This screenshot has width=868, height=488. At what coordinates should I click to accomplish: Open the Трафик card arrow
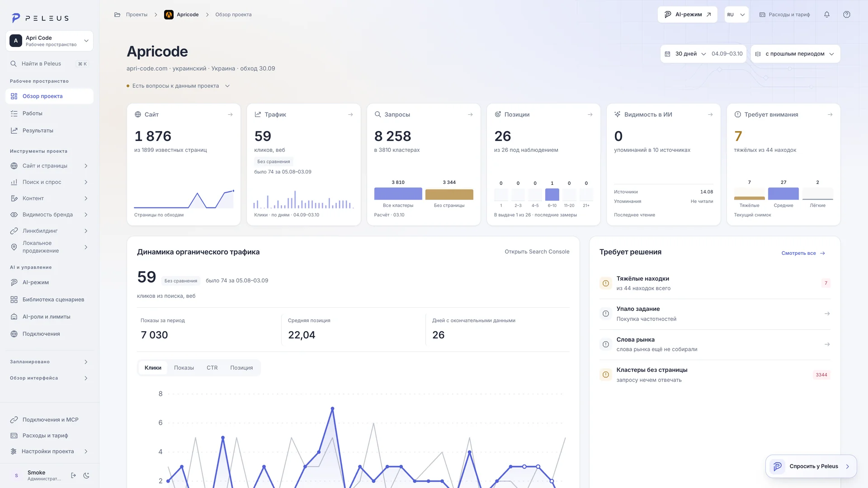coord(350,115)
